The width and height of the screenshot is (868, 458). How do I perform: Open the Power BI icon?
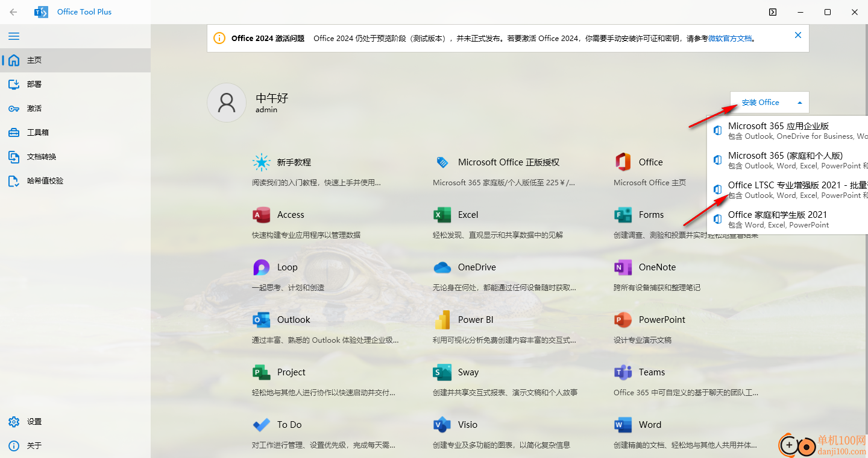[x=442, y=320]
